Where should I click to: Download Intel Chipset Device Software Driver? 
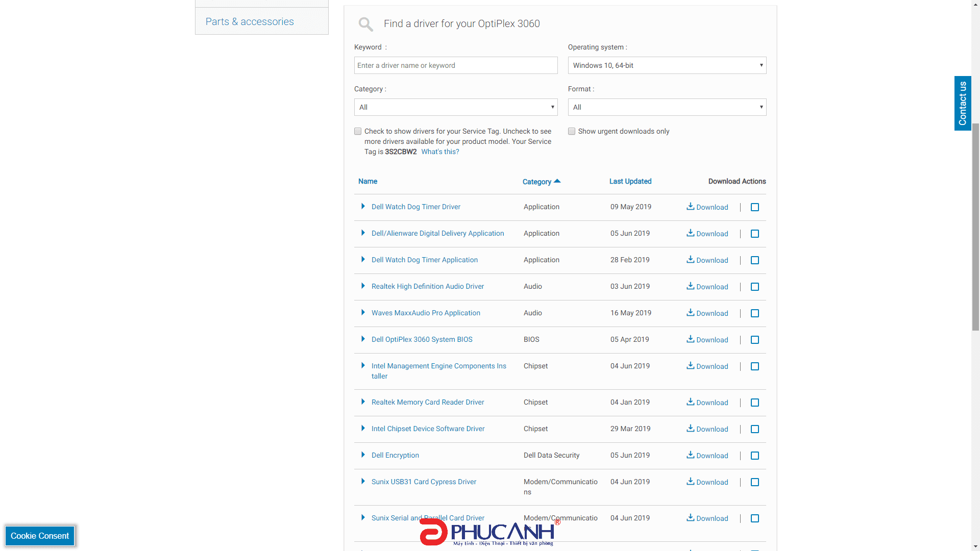(707, 429)
